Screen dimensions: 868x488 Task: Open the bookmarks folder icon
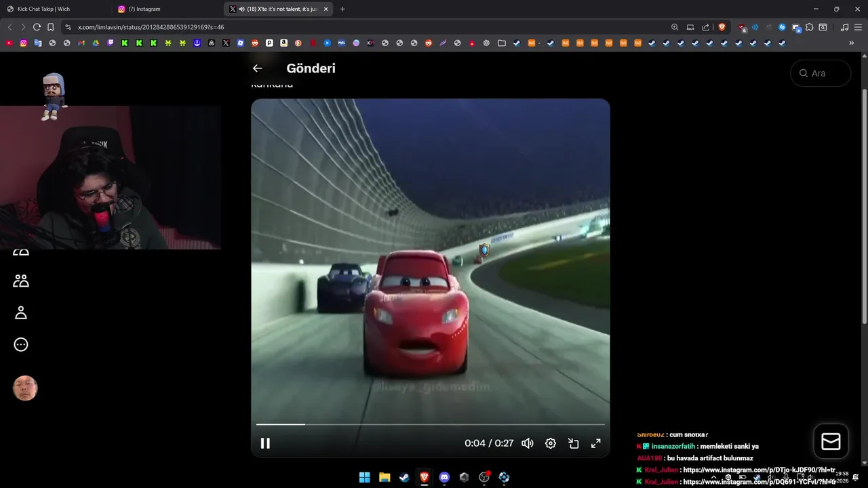(x=502, y=43)
